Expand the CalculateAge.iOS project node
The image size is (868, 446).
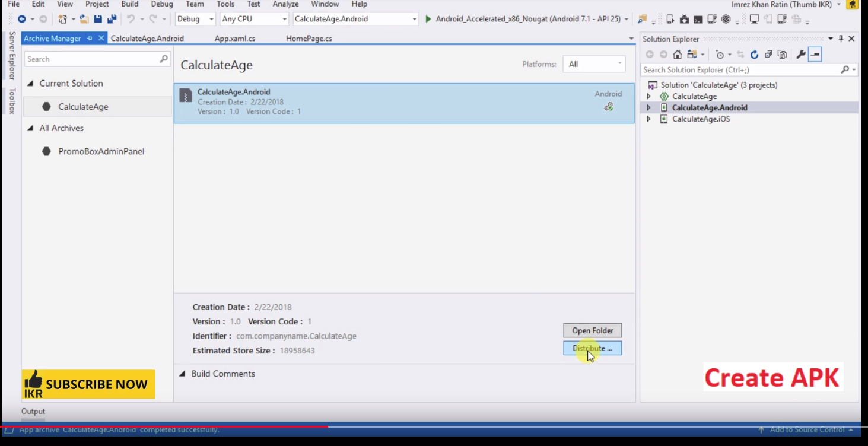[648, 119]
